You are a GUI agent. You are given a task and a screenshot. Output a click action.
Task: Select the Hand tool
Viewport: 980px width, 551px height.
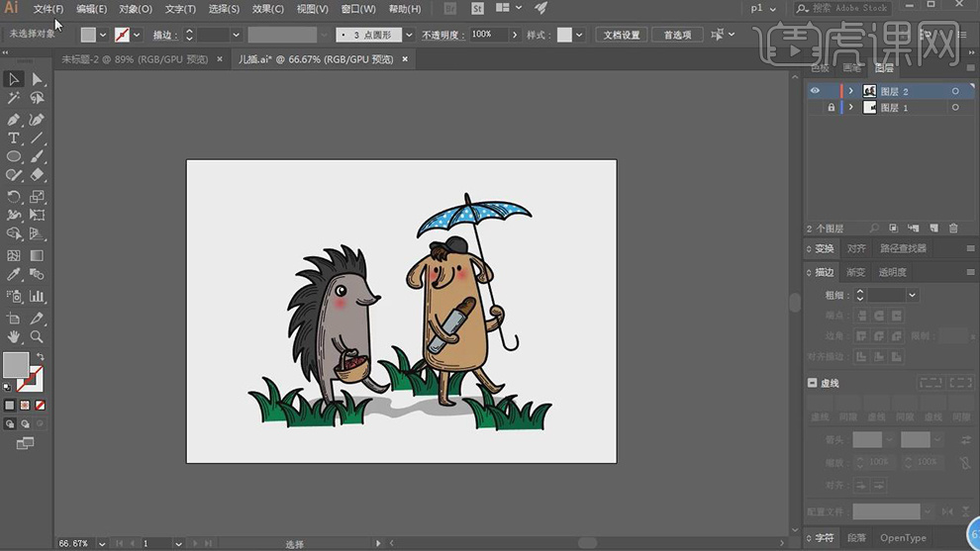point(14,337)
